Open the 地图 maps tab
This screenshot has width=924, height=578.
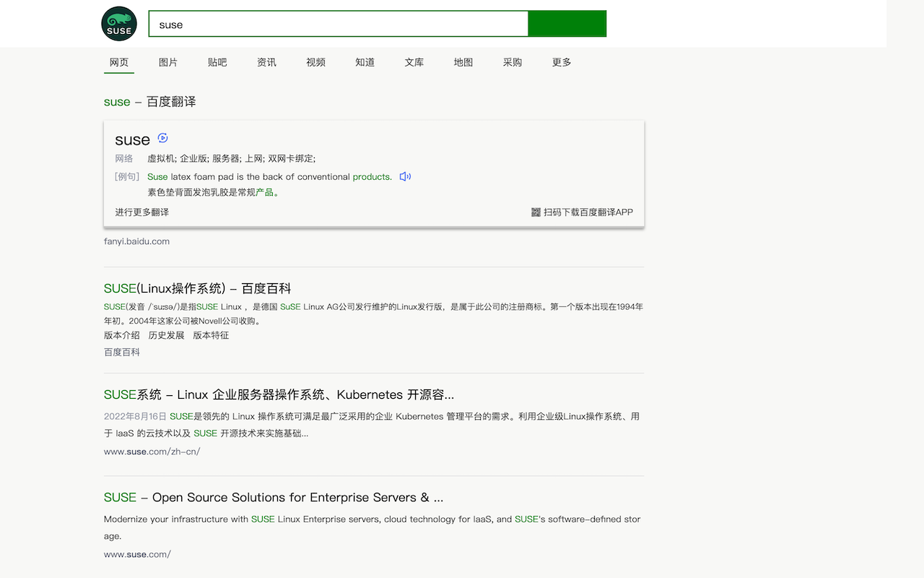[x=463, y=62]
